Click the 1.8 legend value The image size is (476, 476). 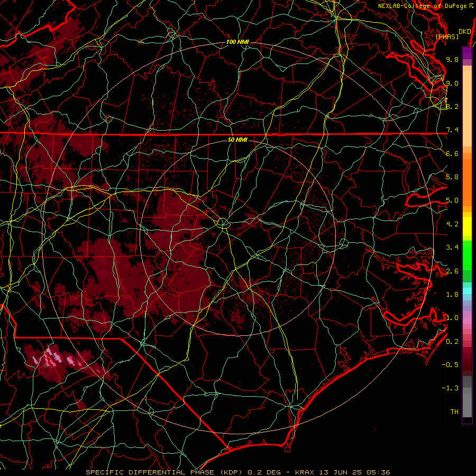(452, 295)
